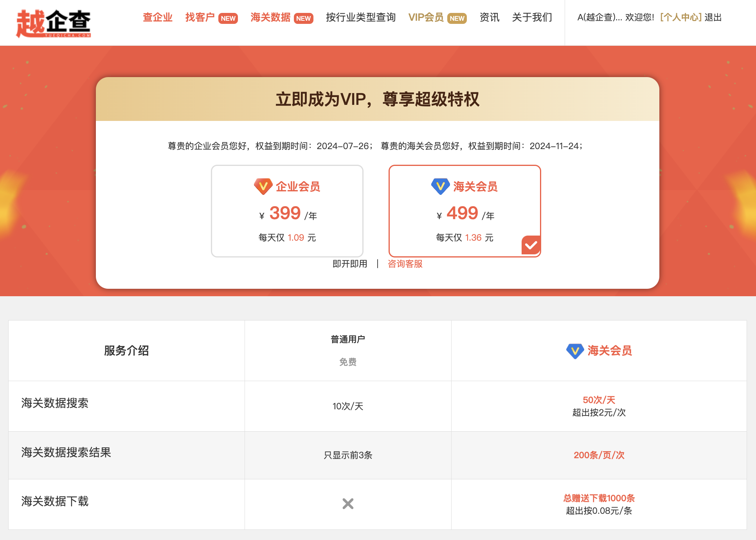Click the 只显示前3条 cell
Image resolution: width=756 pixels, height=540 pixels.
pos(348,455)
